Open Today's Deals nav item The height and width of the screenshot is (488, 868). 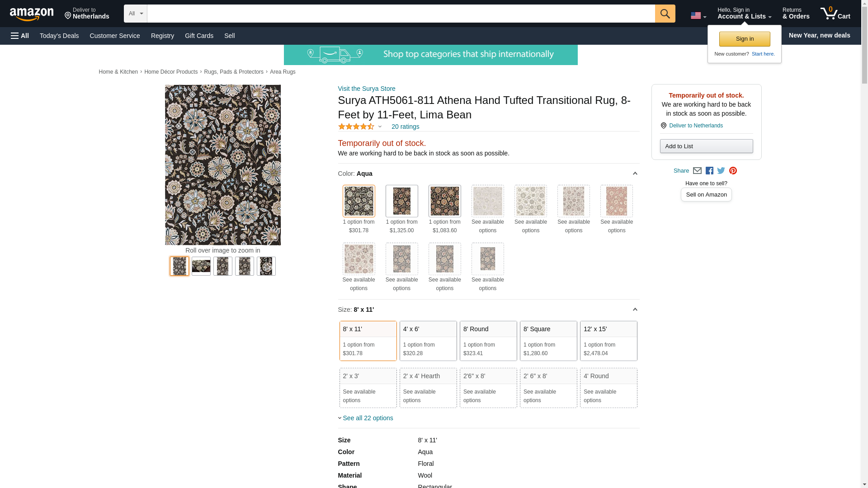coord(59,36)
